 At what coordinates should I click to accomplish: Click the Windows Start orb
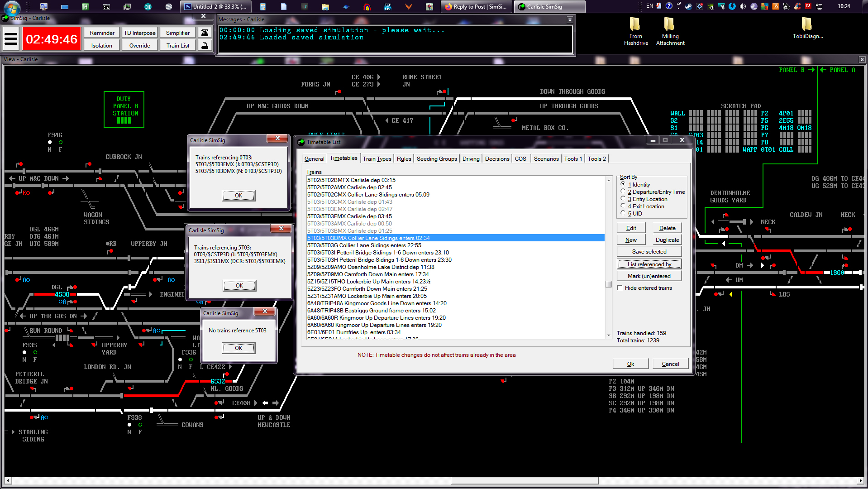[12, 7]
